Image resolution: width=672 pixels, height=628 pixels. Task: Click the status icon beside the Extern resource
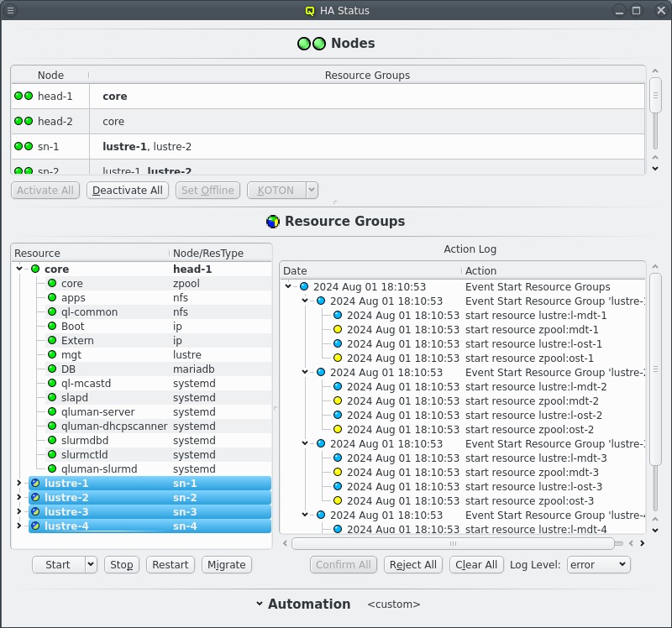[52, 340]
